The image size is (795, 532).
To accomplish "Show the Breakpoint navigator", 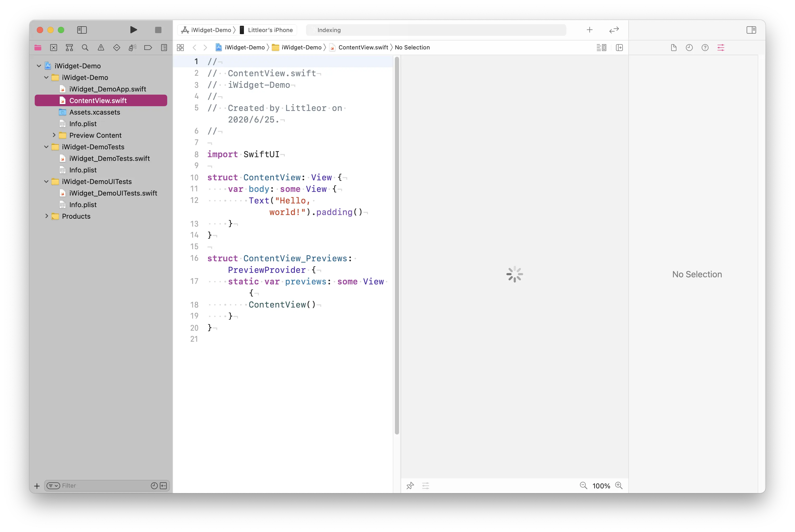I will [x=148, y=48].
